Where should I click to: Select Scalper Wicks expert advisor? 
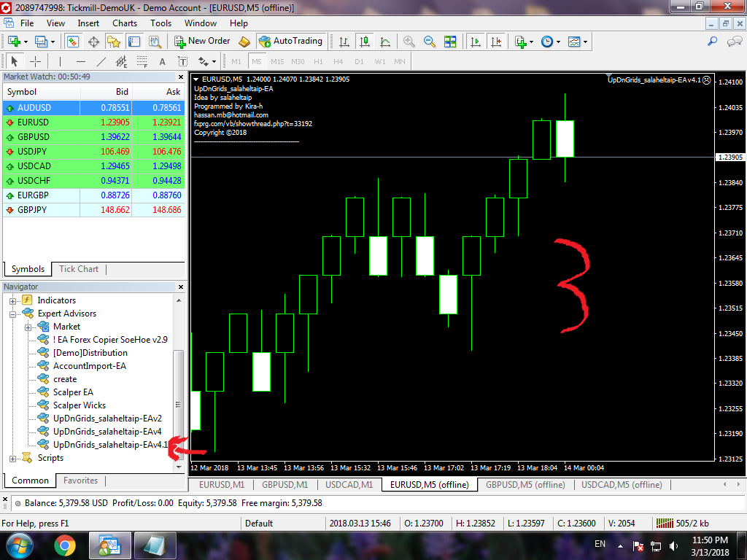(80, 405)
